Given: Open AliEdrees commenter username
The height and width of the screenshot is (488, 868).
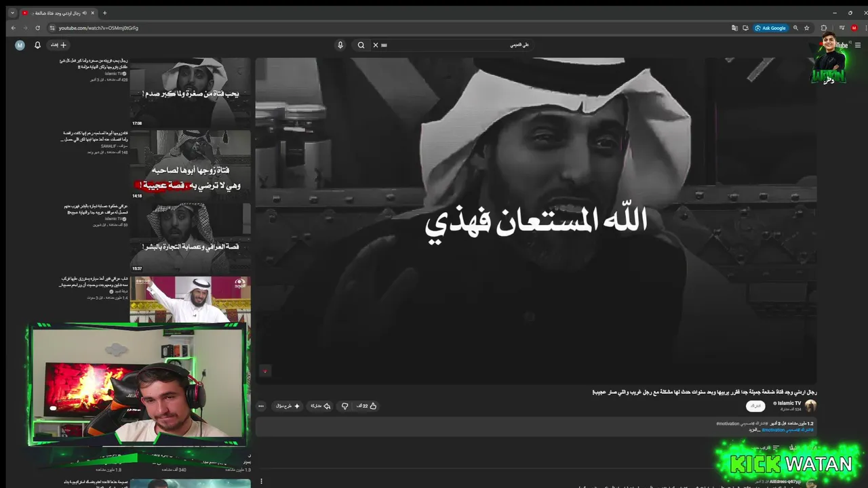Looking at the screenshot, I should click(x=785, y=481).
